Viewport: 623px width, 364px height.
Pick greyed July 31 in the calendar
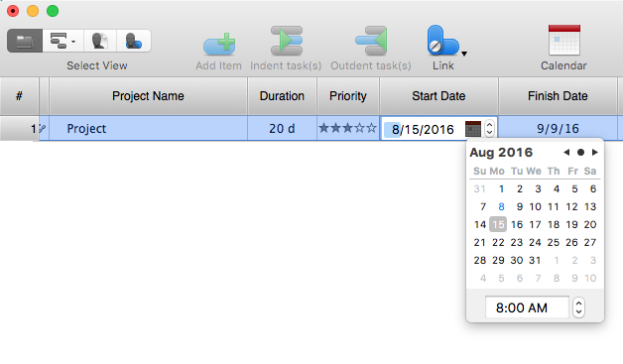click(479, 188)
